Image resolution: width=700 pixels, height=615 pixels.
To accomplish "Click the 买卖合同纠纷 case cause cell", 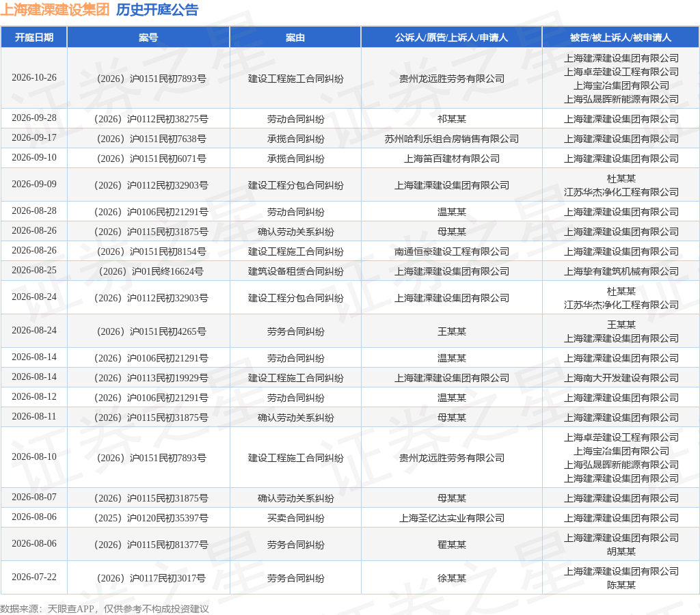I will pyautogui.click(x=295, y=518).
